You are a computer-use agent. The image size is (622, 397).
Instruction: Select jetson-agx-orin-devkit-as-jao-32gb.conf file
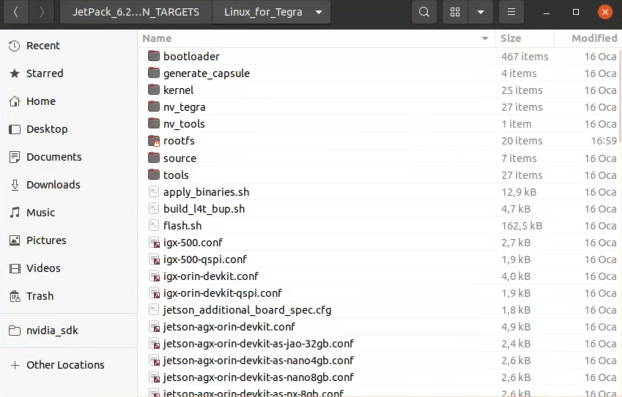click(x=258, y=343)
